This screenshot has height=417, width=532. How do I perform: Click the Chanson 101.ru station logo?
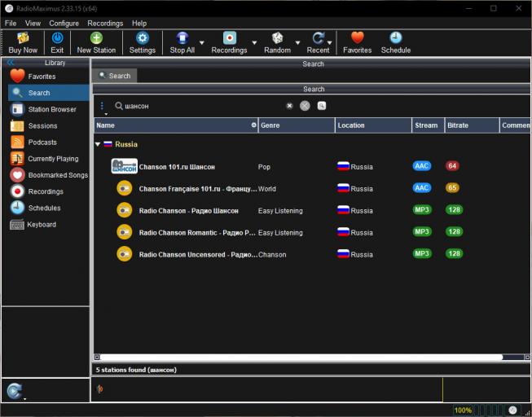pyautogui.click(x=125, y=166)
